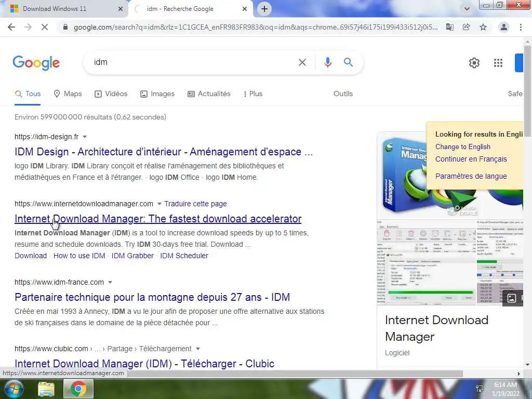Switch to Maps results tab
Image resolution: width=532 pixels, height=399 pixels.
[68, 94]
